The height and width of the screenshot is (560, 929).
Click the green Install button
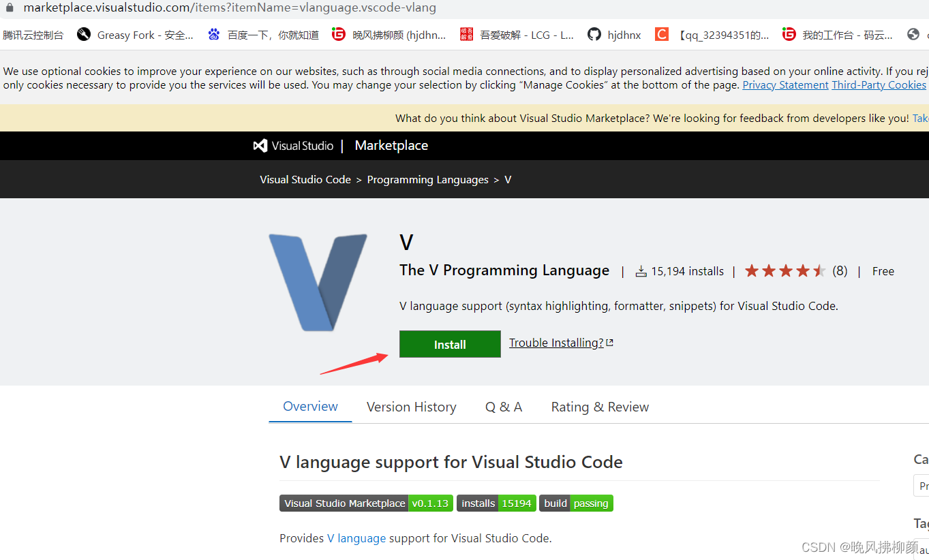pyautogui.click(x=450, y=344)
